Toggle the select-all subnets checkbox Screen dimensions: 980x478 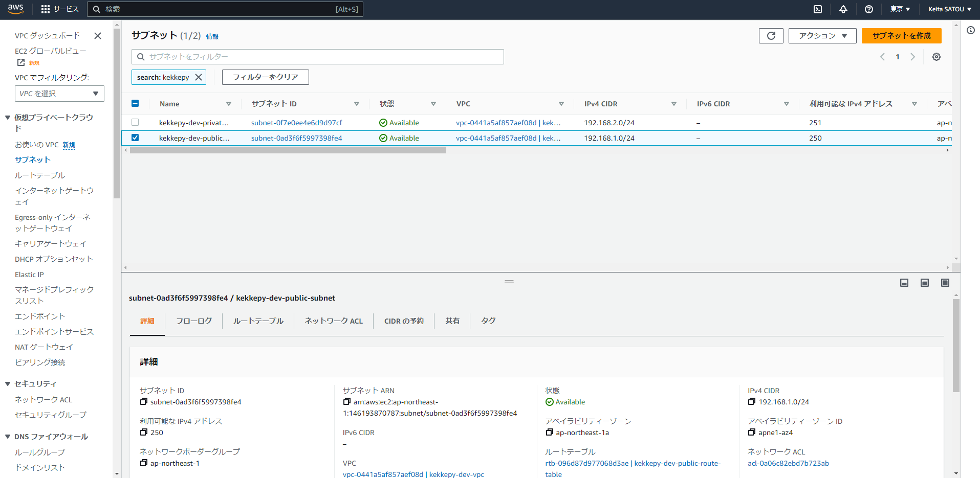(135, 103)
